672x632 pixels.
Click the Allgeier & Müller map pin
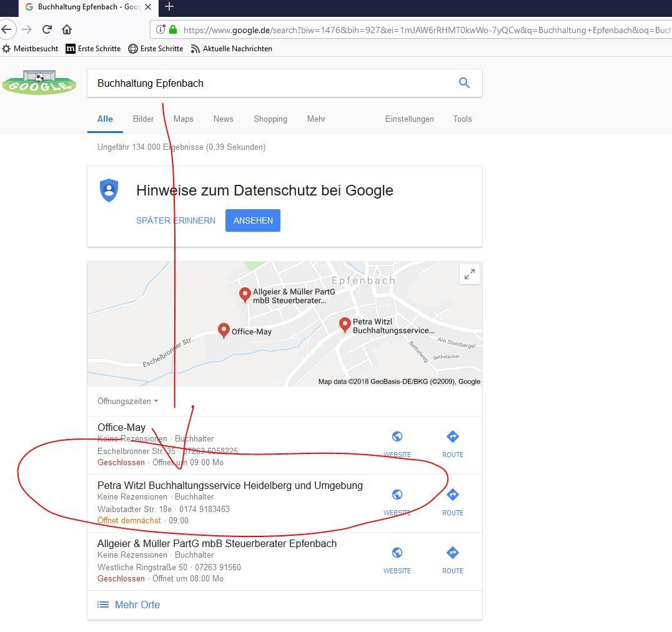pyautogui.click(x=245, y=294)
